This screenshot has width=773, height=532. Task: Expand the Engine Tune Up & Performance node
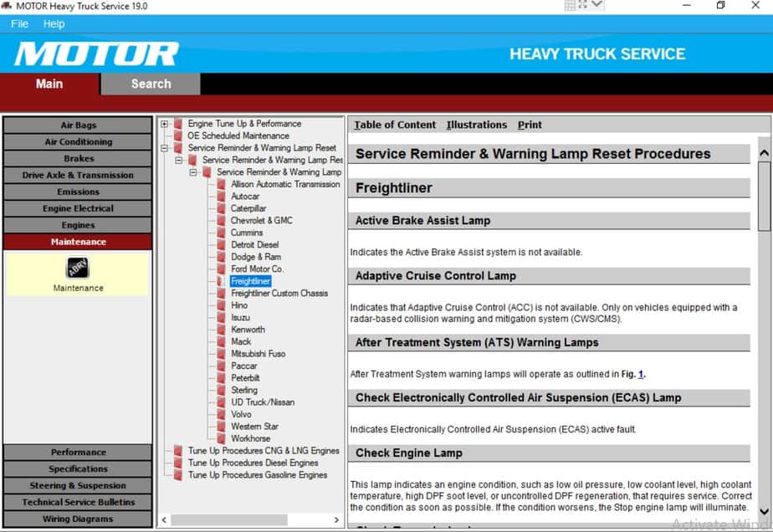165,124
